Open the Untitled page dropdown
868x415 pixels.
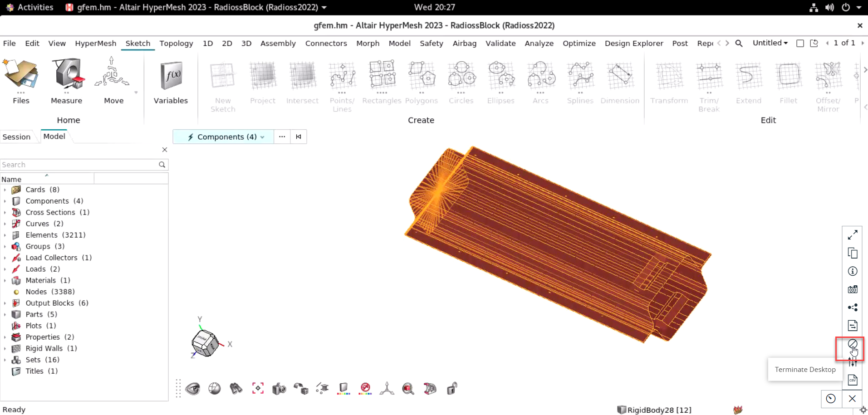coord(770,43)
